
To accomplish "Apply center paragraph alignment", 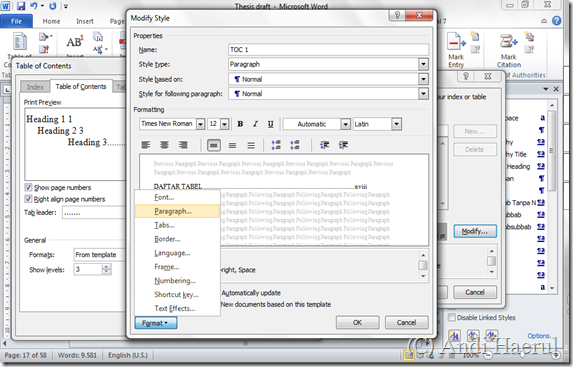I will (x=164, y=145).
